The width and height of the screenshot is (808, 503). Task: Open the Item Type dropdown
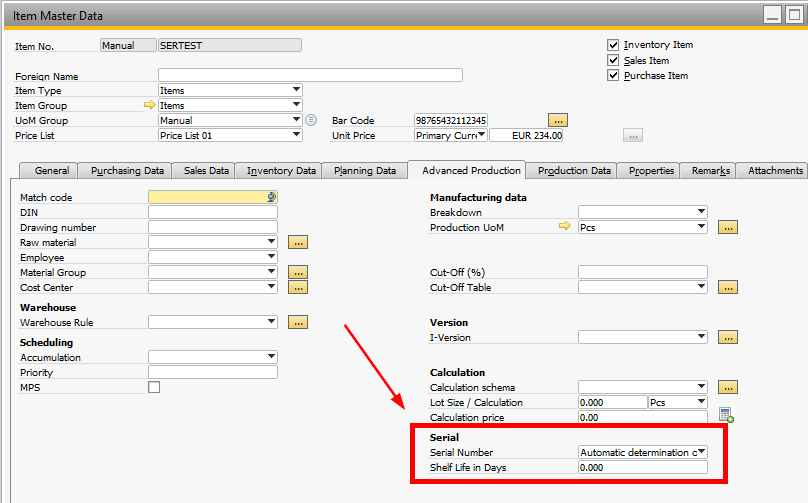[296, 90]
